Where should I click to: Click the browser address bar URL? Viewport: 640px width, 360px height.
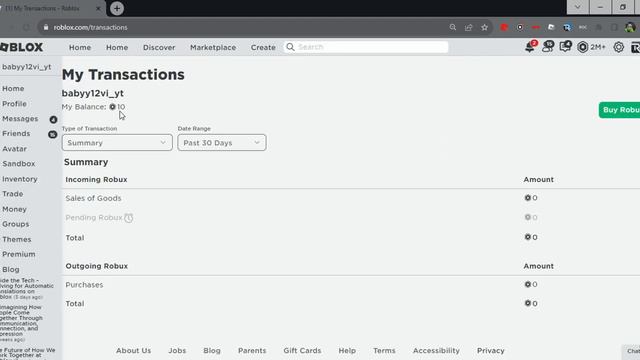[91, 27]
